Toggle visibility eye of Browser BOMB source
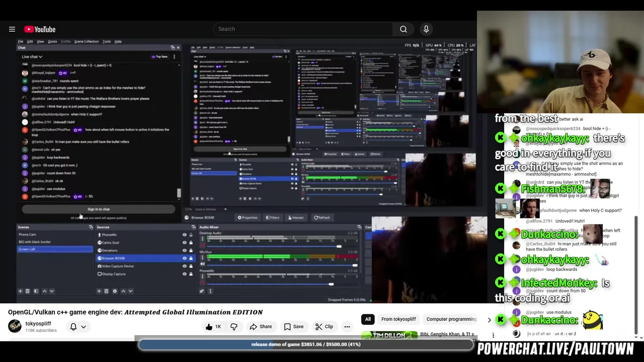Viewport: 644px width, 362px height. pos(184,258)
